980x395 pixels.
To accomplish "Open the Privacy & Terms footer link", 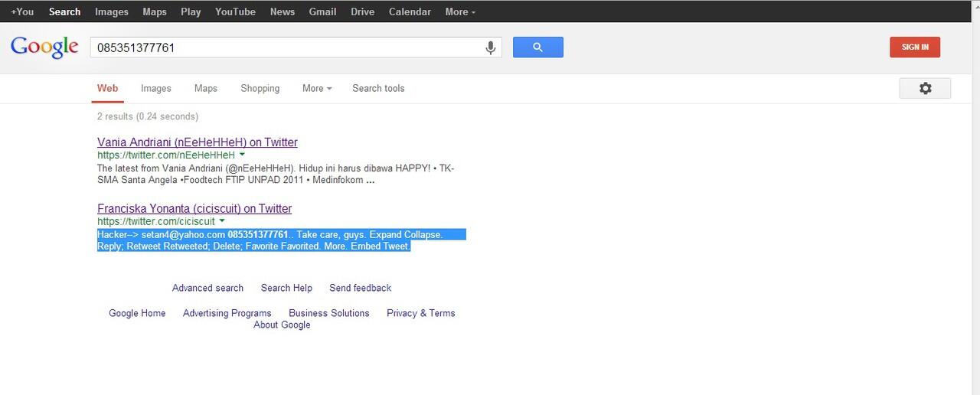I will pyautogui.click(x=421, y=313).
